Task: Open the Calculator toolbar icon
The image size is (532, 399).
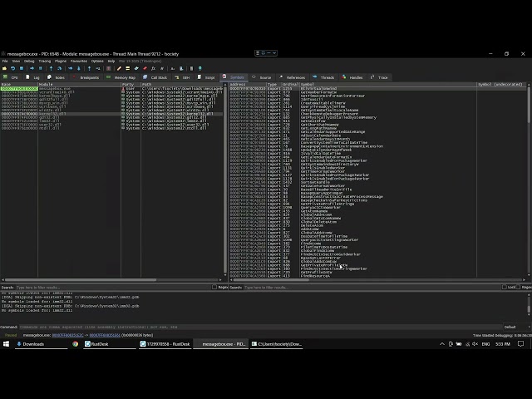Action: (191, 68)
